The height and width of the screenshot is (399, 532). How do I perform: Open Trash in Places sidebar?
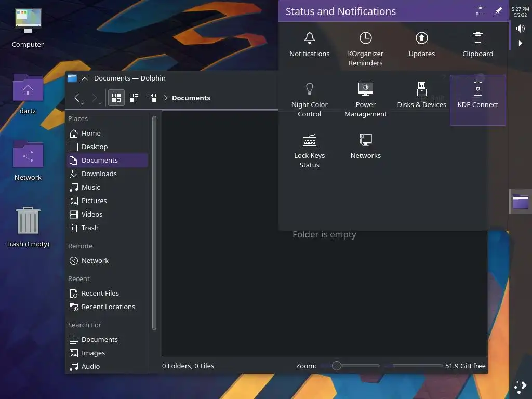click(107, 228)
